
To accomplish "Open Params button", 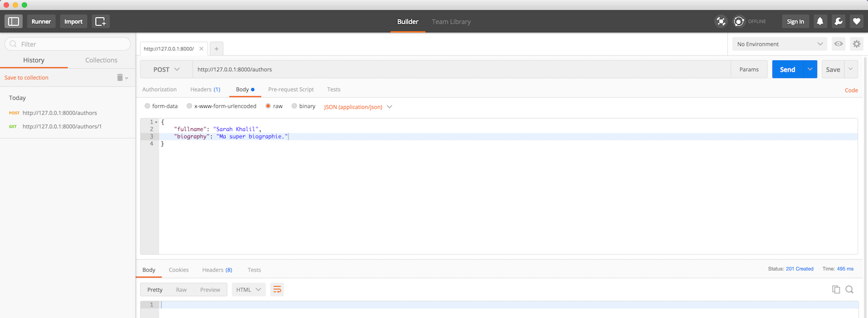I will click(749, 70).
